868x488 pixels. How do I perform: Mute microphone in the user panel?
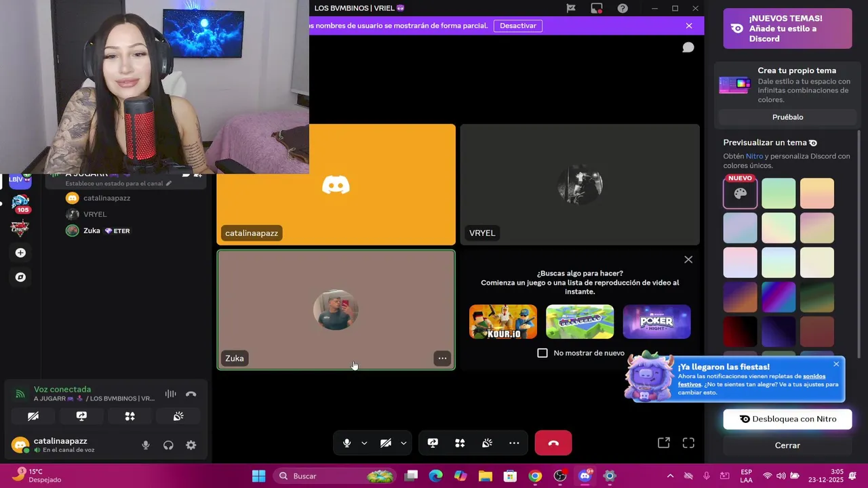click(146, 445)
